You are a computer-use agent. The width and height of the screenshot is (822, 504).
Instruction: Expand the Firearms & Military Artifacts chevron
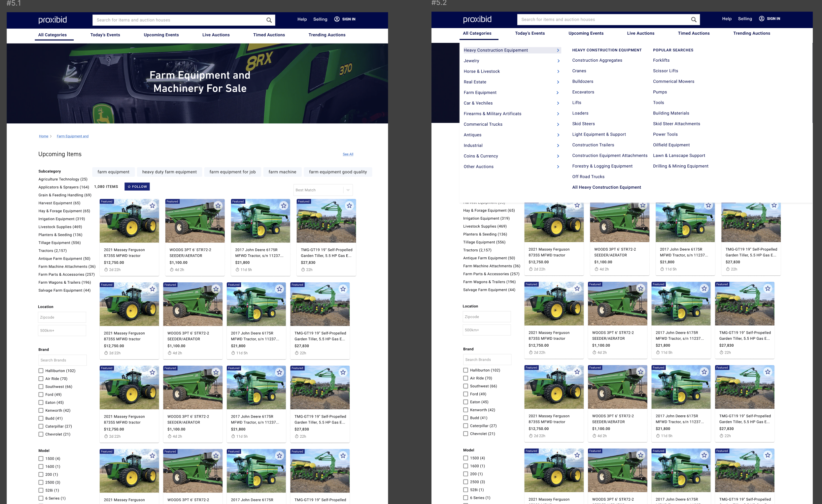[x=558, y=114]
